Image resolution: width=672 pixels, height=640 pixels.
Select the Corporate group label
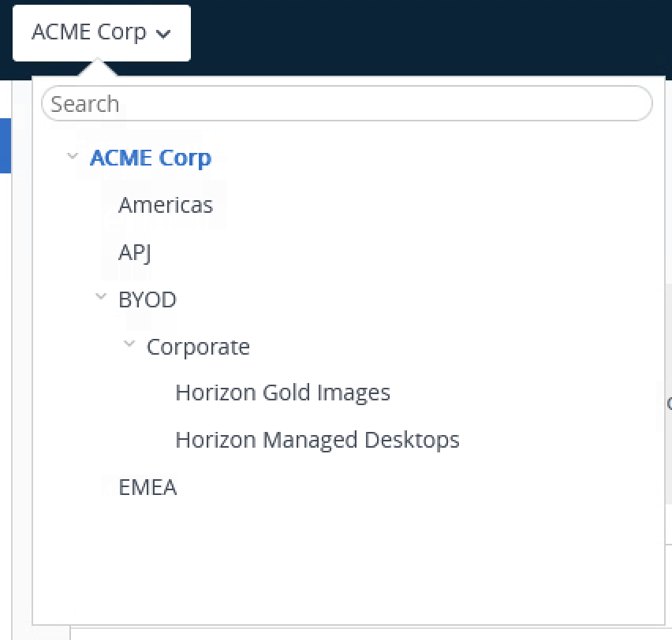pyautogui.click(x=198, y=347)
